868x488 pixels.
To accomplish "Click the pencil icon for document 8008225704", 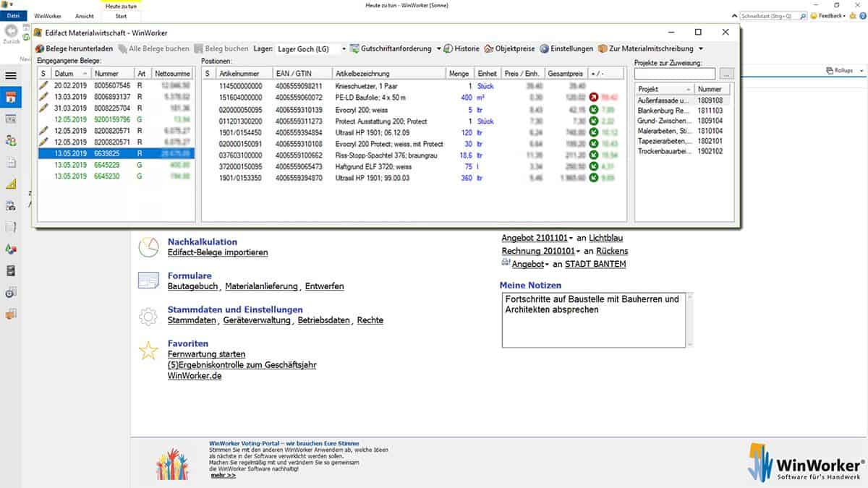I will click(43, 108).
